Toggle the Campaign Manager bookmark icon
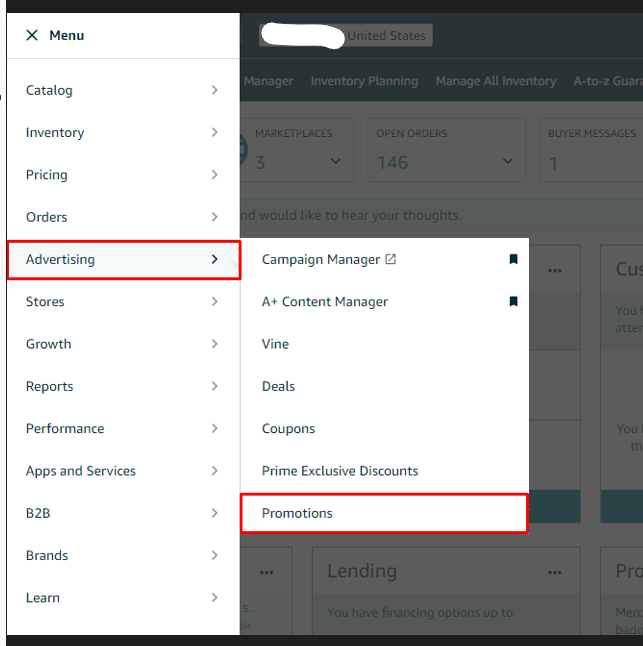643x646 pixels. [513, 259]
